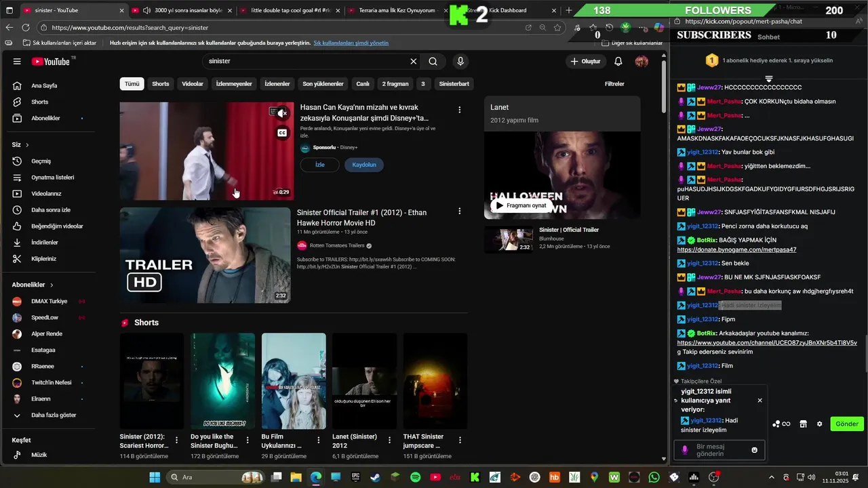
Task: Open Steam from the Windows taskbar
Action: pos(375,477)
